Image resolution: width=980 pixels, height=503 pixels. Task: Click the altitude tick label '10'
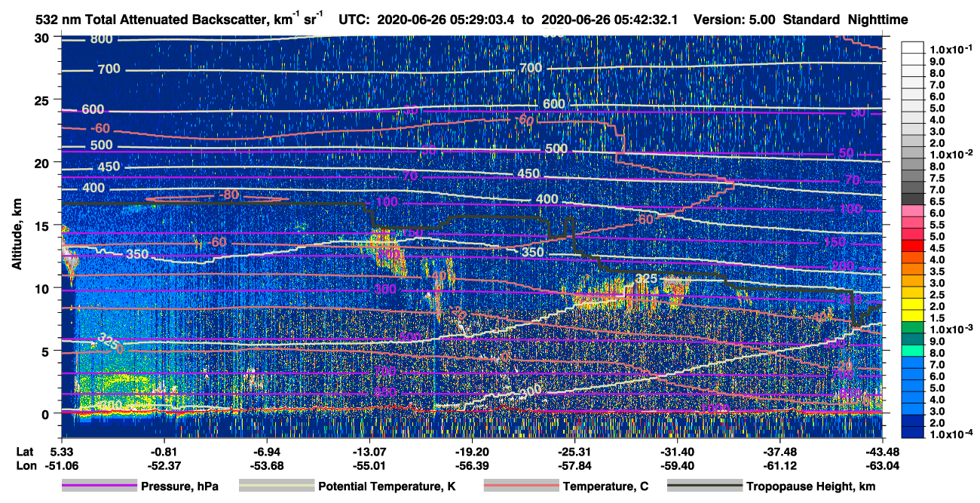tap(44, 288)
